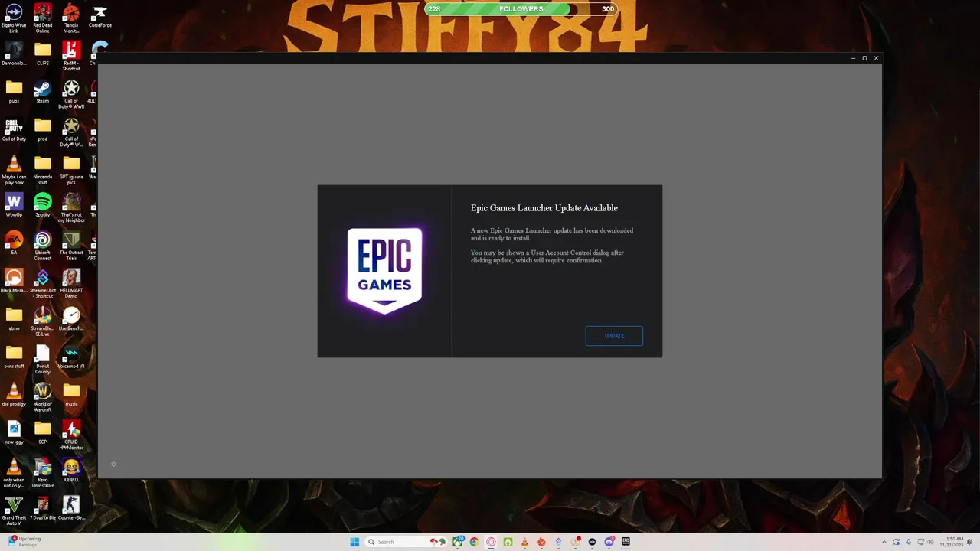
Task: Launch Steam from desktop
Action: [x=42, y=92]
